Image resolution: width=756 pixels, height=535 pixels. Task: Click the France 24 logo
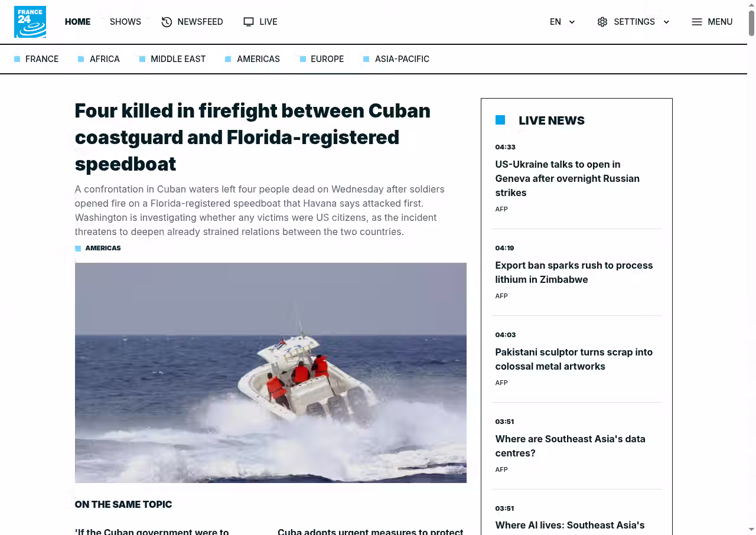[x=30, y=22]
